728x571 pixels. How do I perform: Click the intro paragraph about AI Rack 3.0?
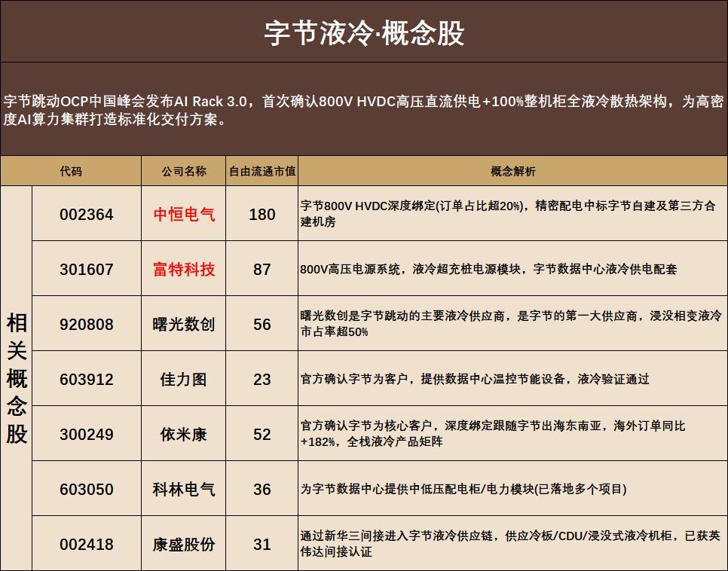[363, 111]
